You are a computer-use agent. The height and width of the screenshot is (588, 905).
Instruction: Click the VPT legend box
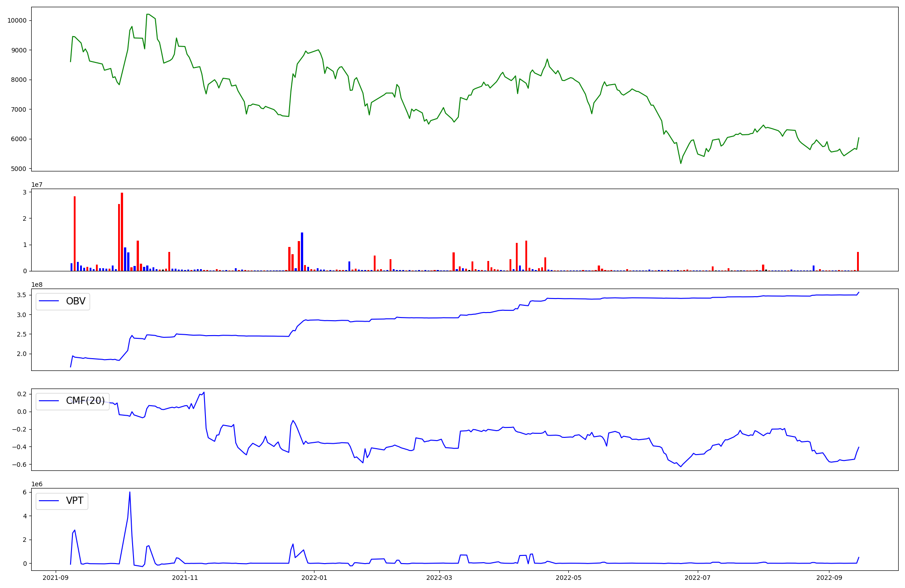pos(62,501)
